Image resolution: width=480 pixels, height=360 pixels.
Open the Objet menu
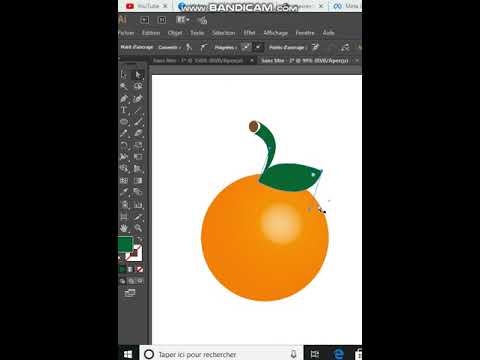175,33
